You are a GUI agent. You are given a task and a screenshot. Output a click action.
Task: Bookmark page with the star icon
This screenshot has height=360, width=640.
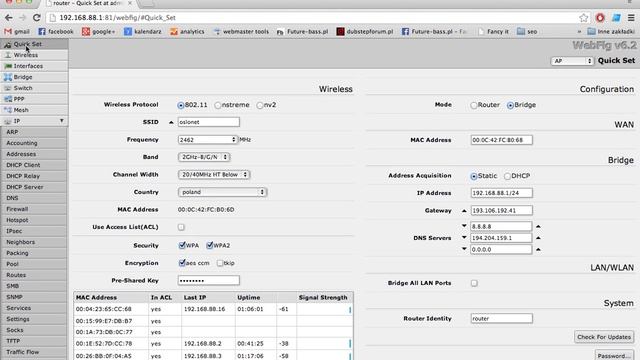coord(584,18)
